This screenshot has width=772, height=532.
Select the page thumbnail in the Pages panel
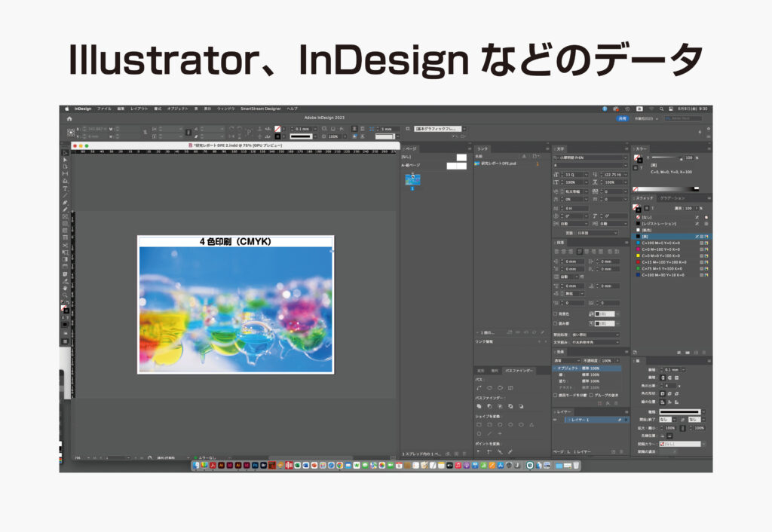click(x=413, y=179)
